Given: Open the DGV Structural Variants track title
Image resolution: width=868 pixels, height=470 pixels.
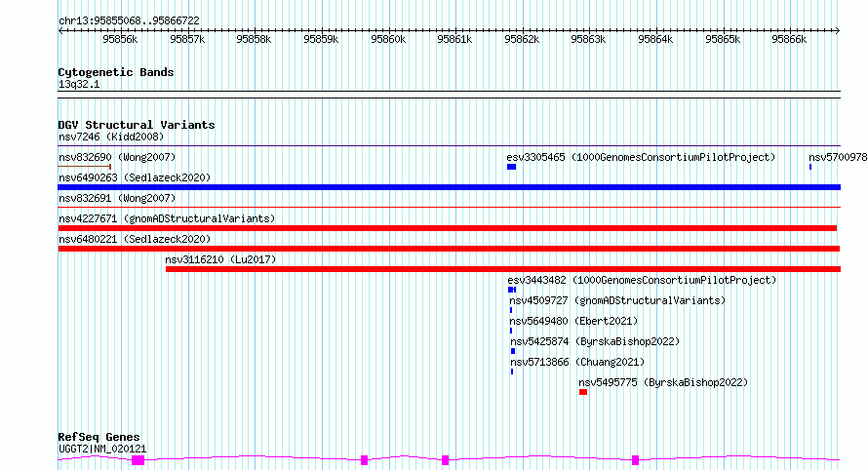Looking at the screenshot, I should (x=137, y=125).
